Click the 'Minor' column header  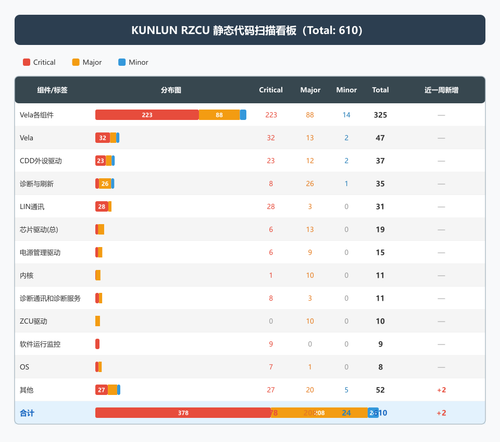[346, 90]
